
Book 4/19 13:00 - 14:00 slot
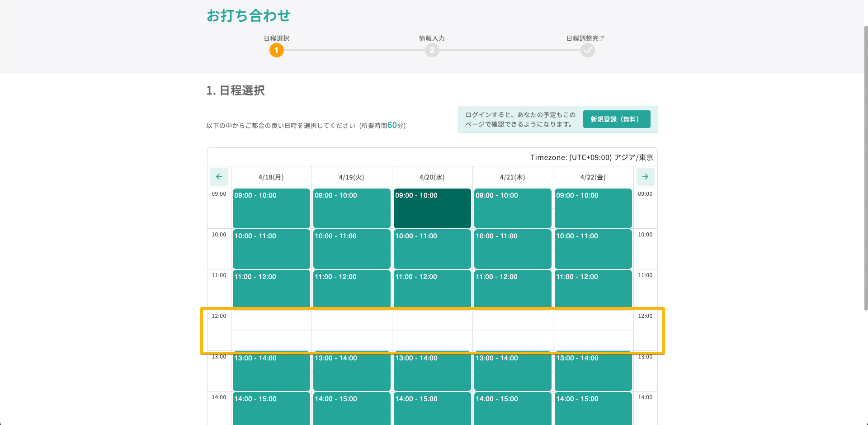click(352, 371)
